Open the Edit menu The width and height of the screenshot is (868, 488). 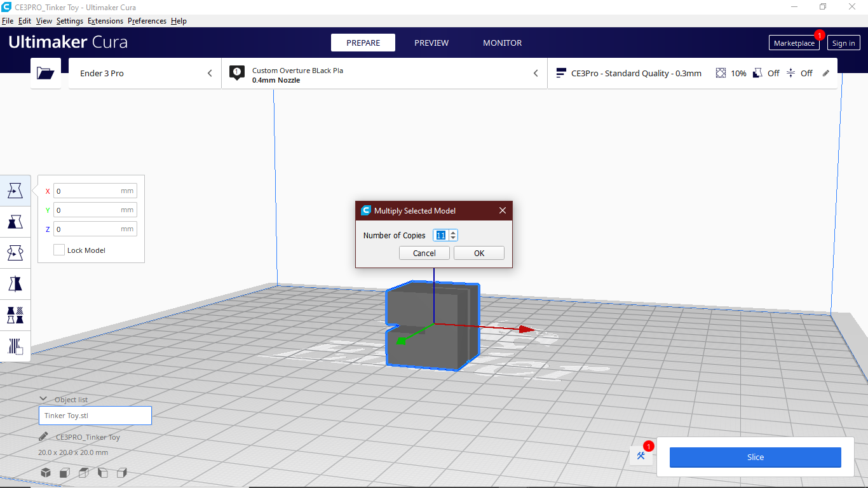coord(25,21)
